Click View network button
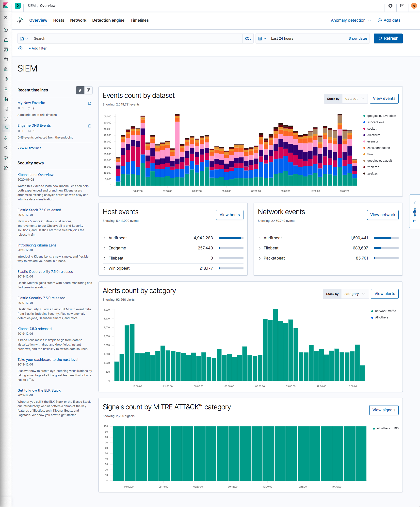This screenshot has width=420, height=507. (x=383, y=215)
